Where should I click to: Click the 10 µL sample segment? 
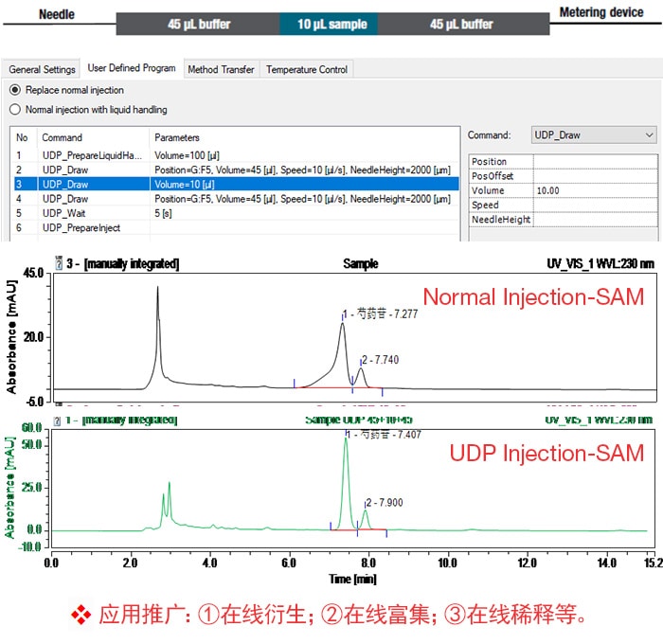[x=331, y=24]
